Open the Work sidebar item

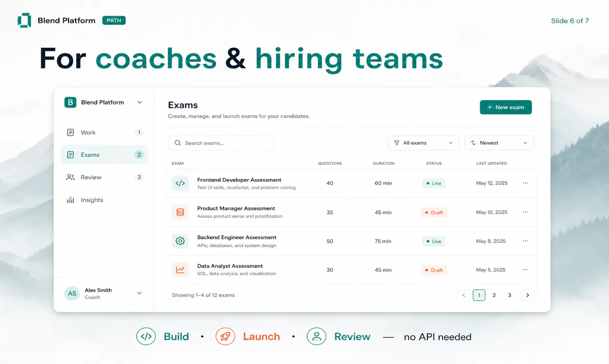pyautogui.click(x=104, y=133)
